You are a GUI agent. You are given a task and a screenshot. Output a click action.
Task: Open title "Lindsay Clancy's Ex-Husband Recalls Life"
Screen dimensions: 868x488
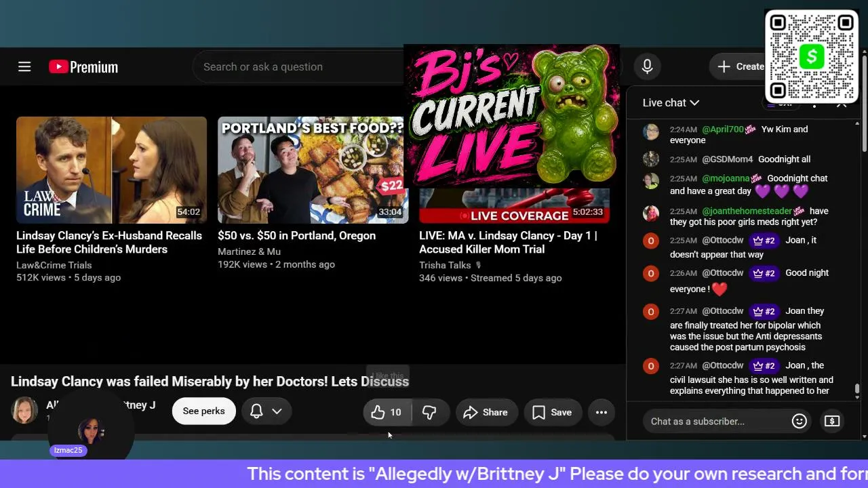109,242
